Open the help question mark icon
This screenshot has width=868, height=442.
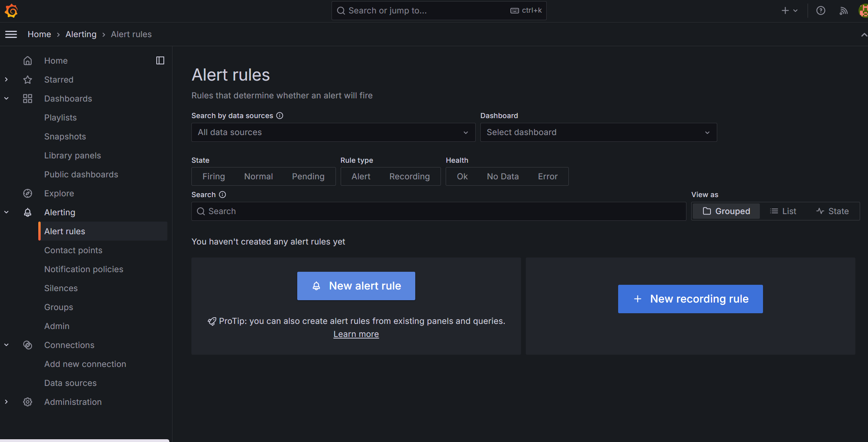pos(821,11)
